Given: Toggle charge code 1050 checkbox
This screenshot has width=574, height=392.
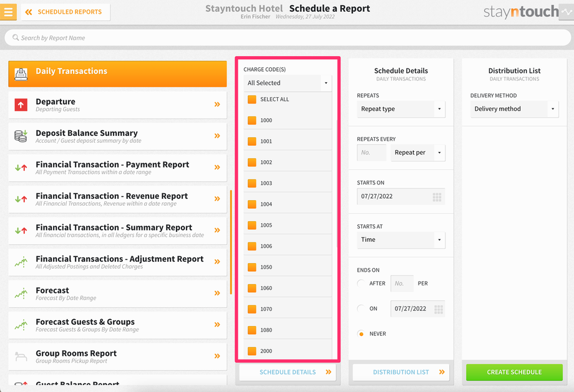Looking at the screenshot, I should 252,267.
